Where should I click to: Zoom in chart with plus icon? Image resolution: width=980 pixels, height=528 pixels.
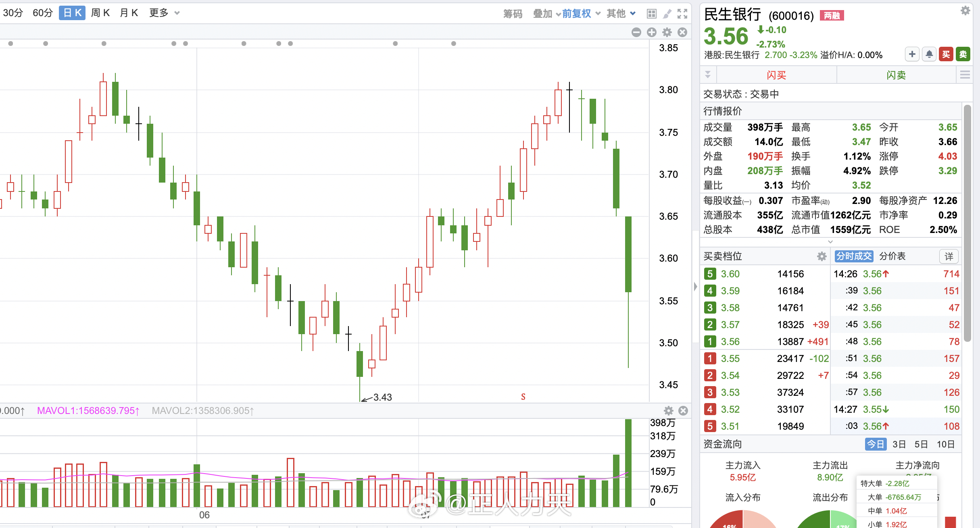pyautogui.click(x=652, y=32)
